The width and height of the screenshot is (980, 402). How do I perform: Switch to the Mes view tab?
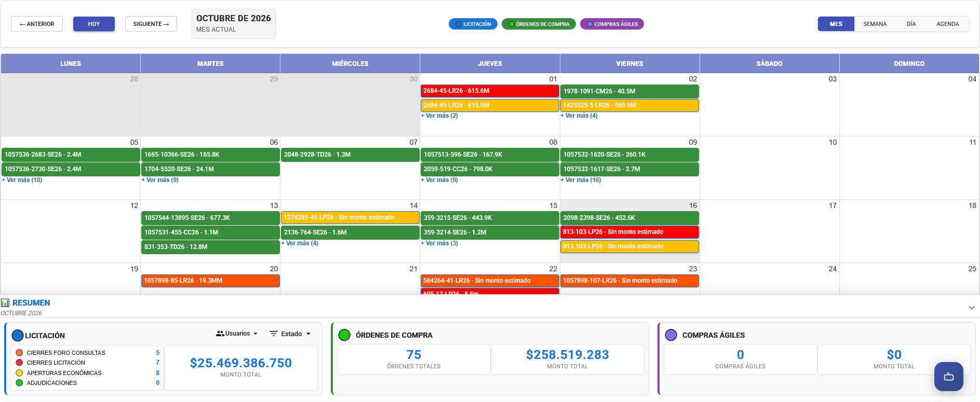[x=836, y=24]
